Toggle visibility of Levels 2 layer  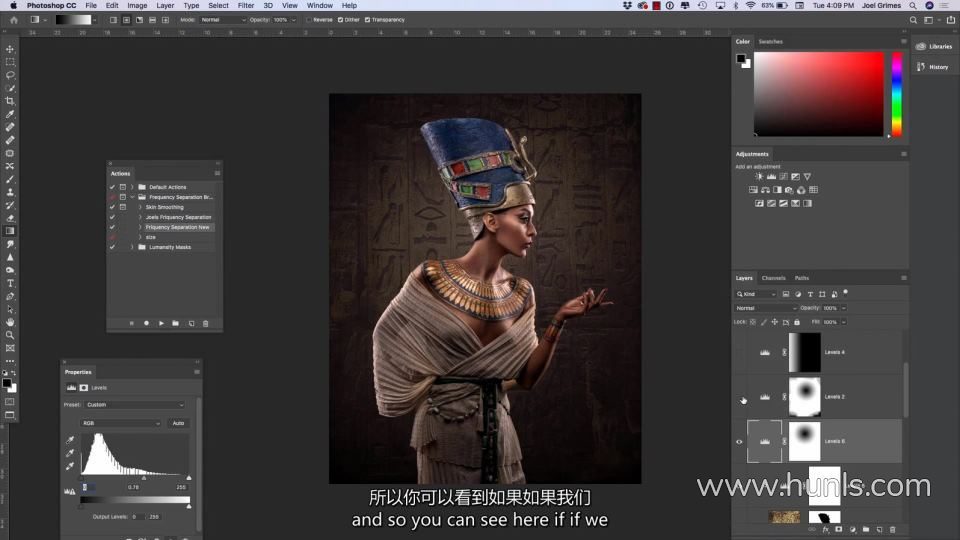point(739,397)
